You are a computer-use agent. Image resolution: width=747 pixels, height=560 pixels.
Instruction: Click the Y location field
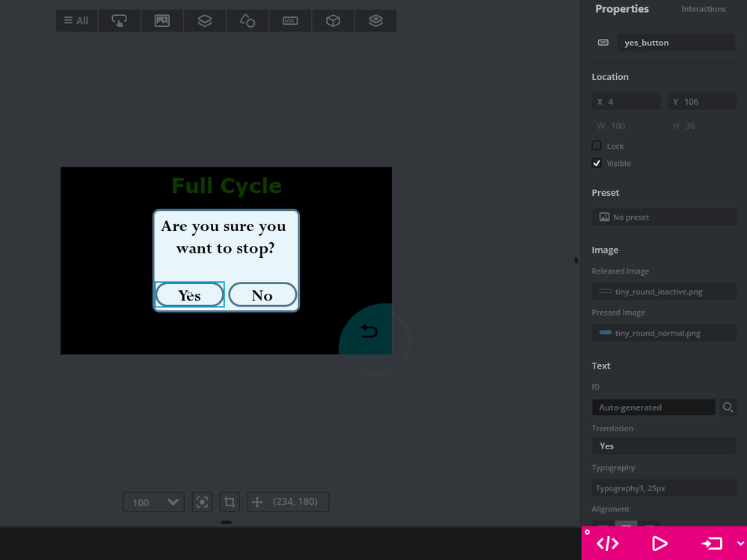click(x=702, y=102)
